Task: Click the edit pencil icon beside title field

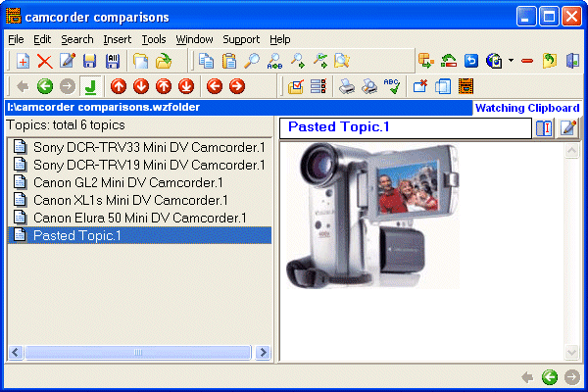Action: (567, 128)
